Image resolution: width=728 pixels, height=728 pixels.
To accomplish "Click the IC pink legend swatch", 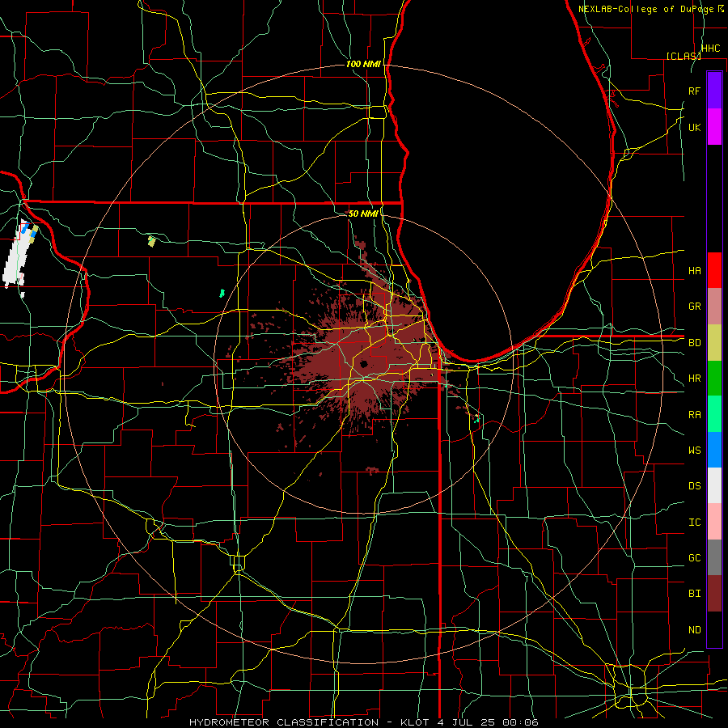I will coord(714,522).
